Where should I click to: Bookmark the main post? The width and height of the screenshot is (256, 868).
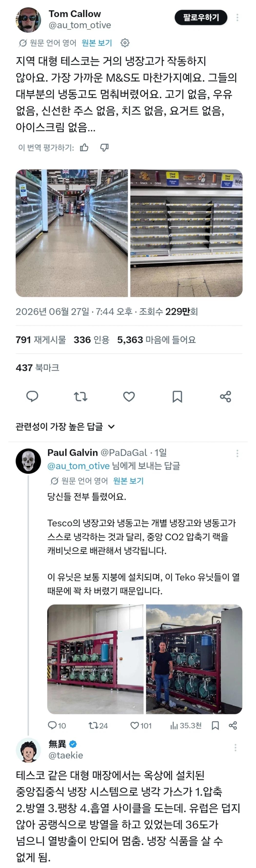tap(177, 397)
